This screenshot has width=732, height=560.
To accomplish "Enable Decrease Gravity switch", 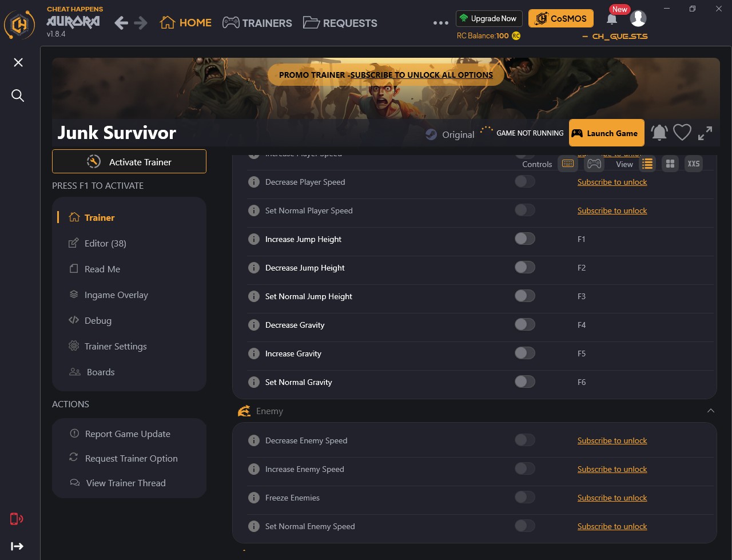I will coord(525,324).
